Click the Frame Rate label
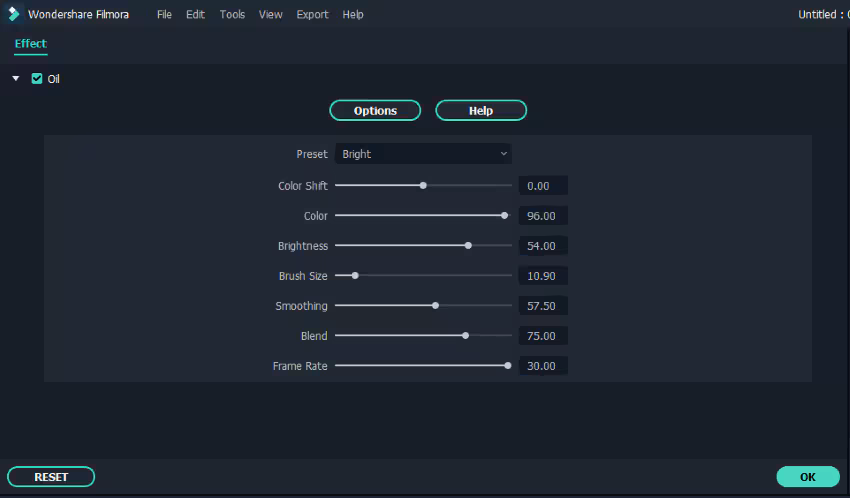This screenshot has height=498, width=850. (x=300, y=366)
